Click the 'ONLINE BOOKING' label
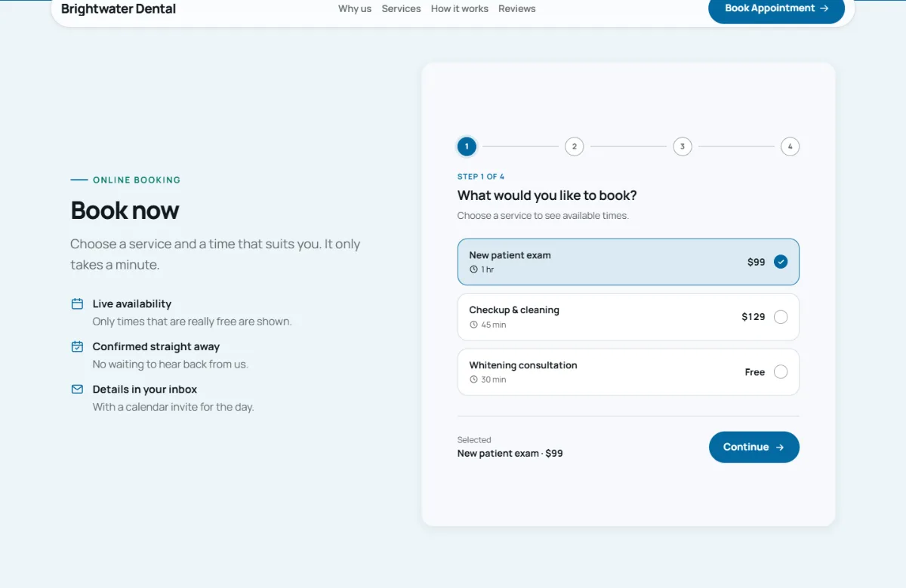The height and width of the screenshot is (588, 906). click(137, 180)
